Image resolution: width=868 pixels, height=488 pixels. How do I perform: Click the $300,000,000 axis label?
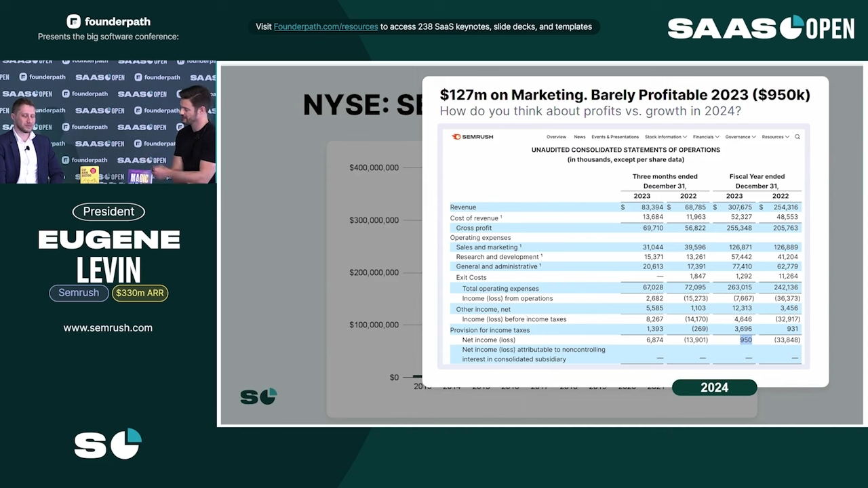[x=374, y=220]
